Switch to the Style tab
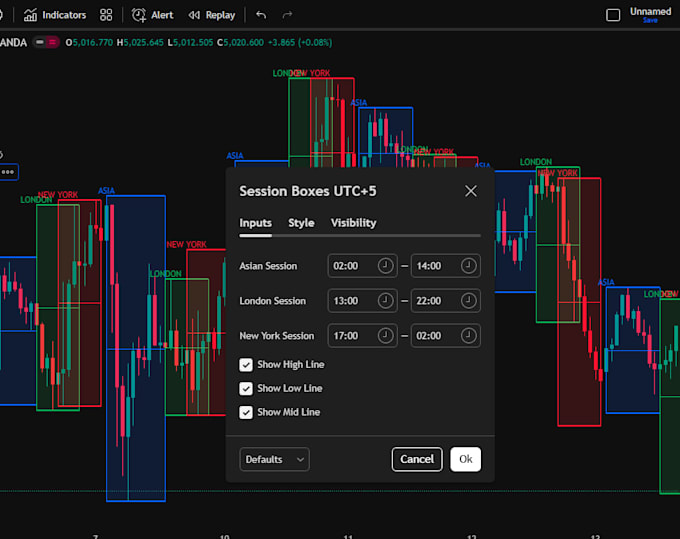 pos(301,223)
